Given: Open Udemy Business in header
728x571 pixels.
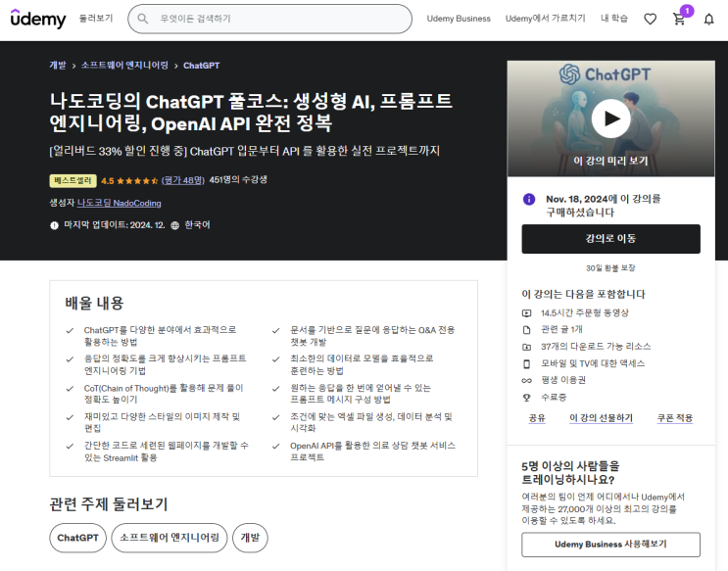Looking at the screenshot, I should click(459, 19).
